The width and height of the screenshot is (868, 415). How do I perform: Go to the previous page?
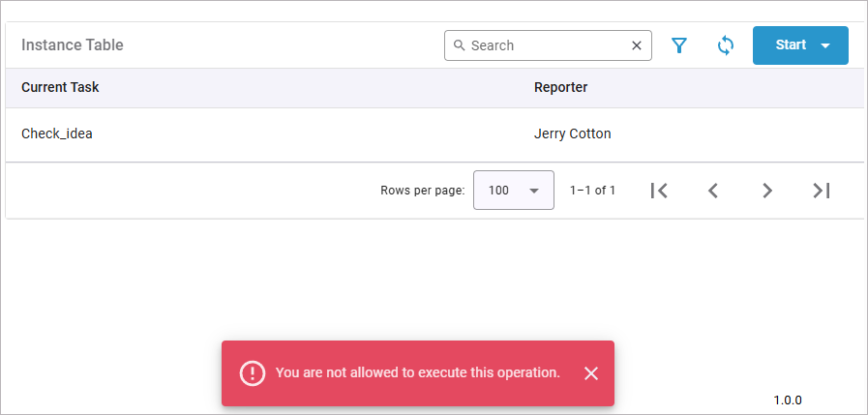click(713, 191)
